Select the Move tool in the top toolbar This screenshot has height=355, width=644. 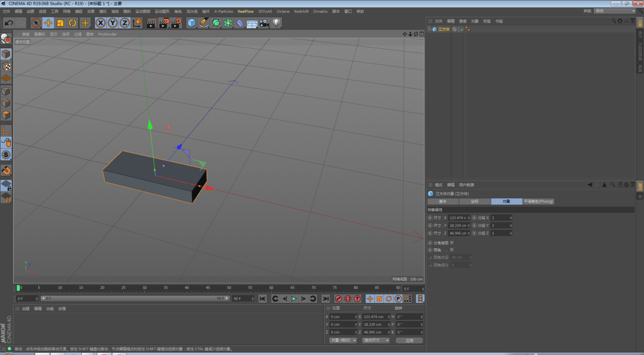(x=48, y=23)
